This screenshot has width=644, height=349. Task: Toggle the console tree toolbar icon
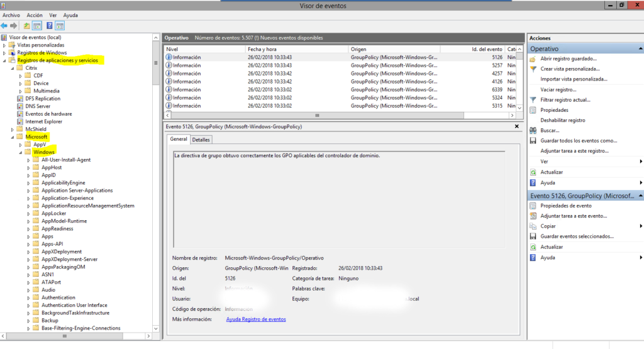(37, 26)
